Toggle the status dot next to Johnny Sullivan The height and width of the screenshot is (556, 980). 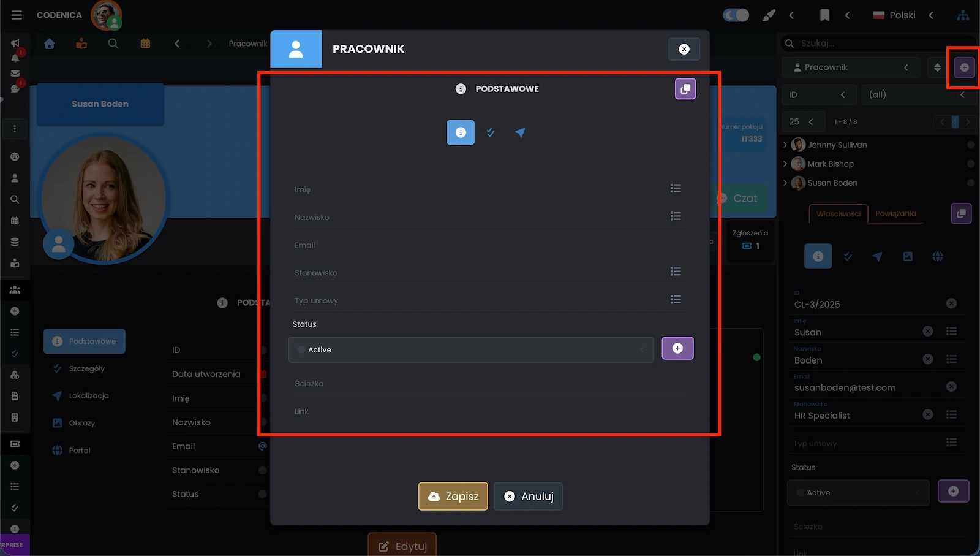[x=971, y=145]
